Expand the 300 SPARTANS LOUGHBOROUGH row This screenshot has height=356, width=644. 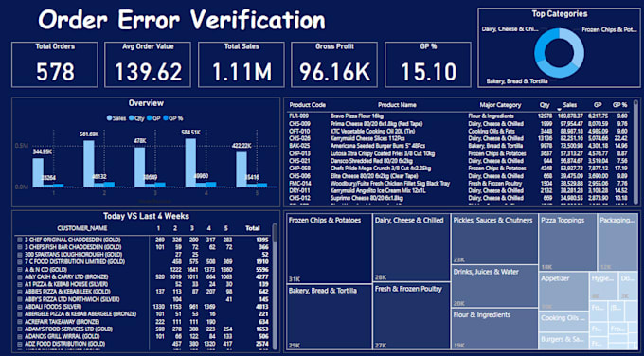(19, 255)
